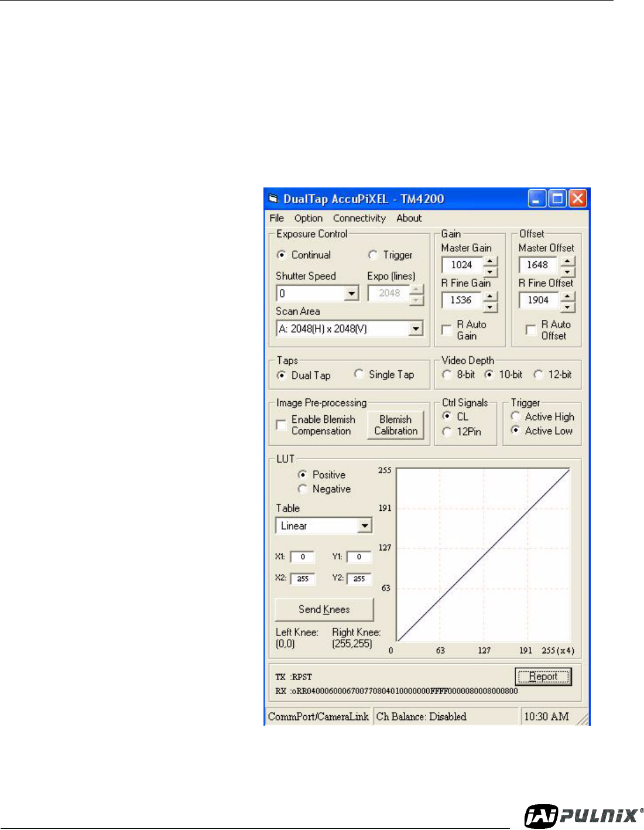Open the Connectivity menu
The height and width of the screenshot is (830, 644).
click(x=359, y=218)
